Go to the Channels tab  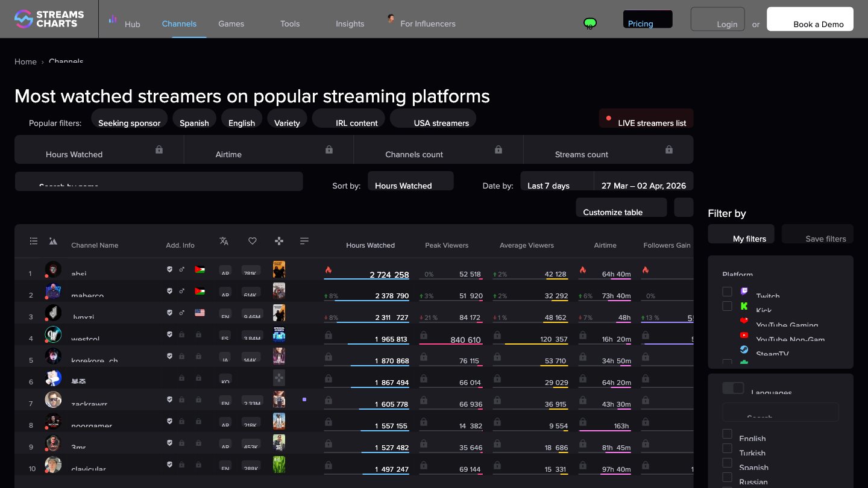pyautogui.click(x=179, y=23)
